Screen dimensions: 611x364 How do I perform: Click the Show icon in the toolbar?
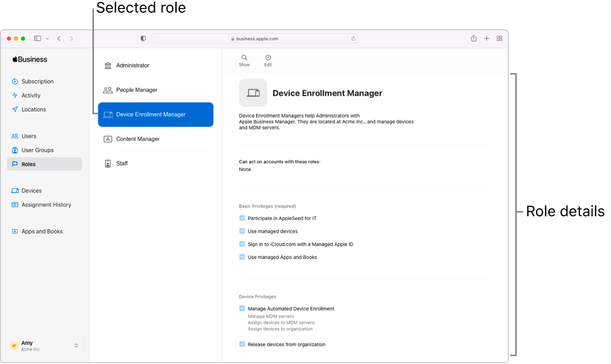(x=244, y=58)
